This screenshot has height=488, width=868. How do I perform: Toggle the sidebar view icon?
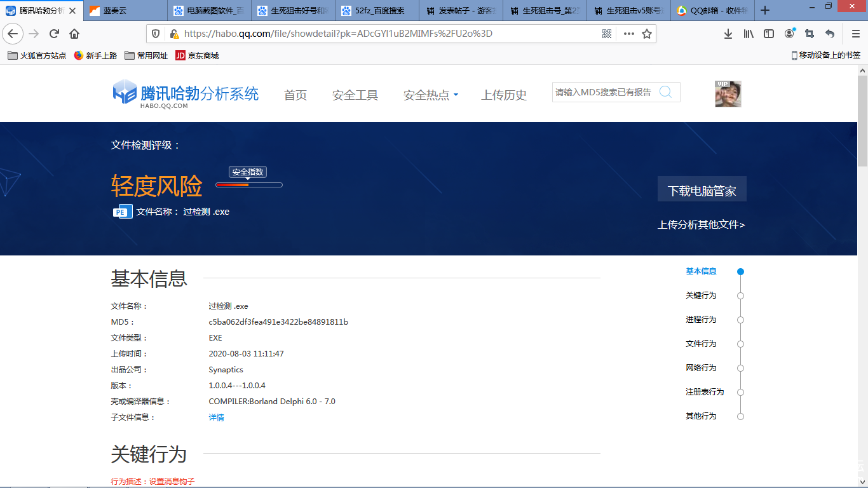(x=769, y=34)
